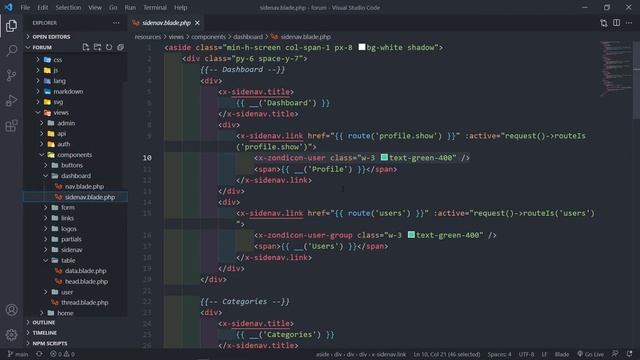Screen dimensions: 640x360
Task: Expand the OUTLINE section
Action: 43,322
